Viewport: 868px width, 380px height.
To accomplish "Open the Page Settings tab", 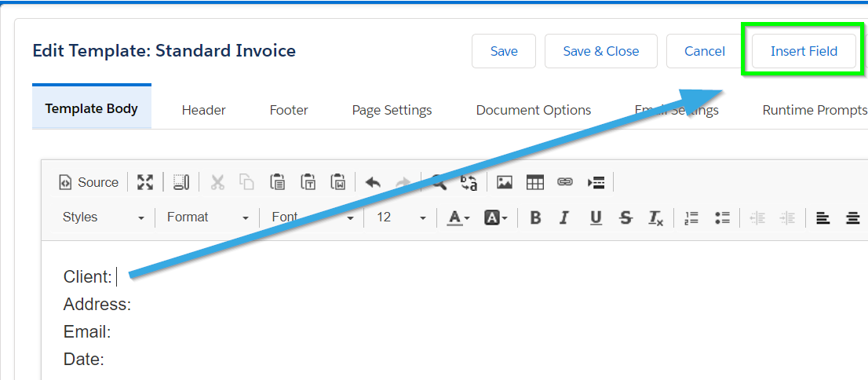I will point(392,110).
